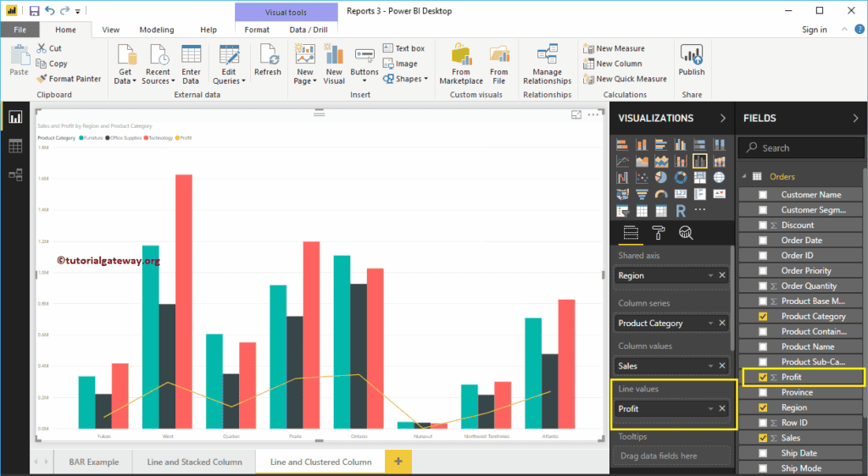Uncheck the Region field checkbox
The image size is (868, 476).
pyautogui.click(x=763, y=407)
